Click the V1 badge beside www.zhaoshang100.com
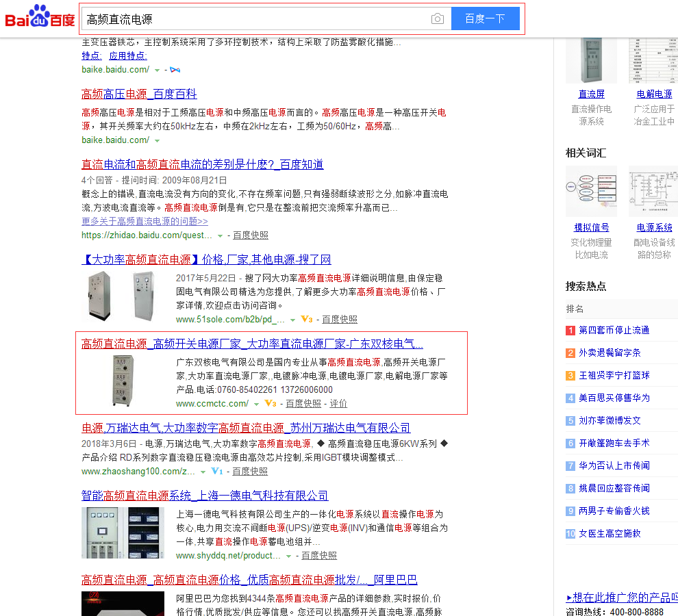678x616 pixels. (217, 472)
